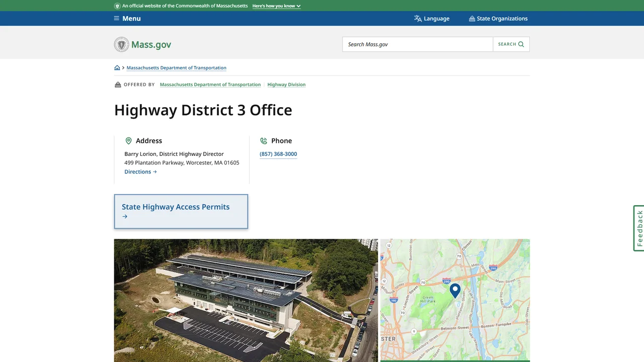Call phone number (857) 368-3000
The image size is (644, 362).
(278, 154)
